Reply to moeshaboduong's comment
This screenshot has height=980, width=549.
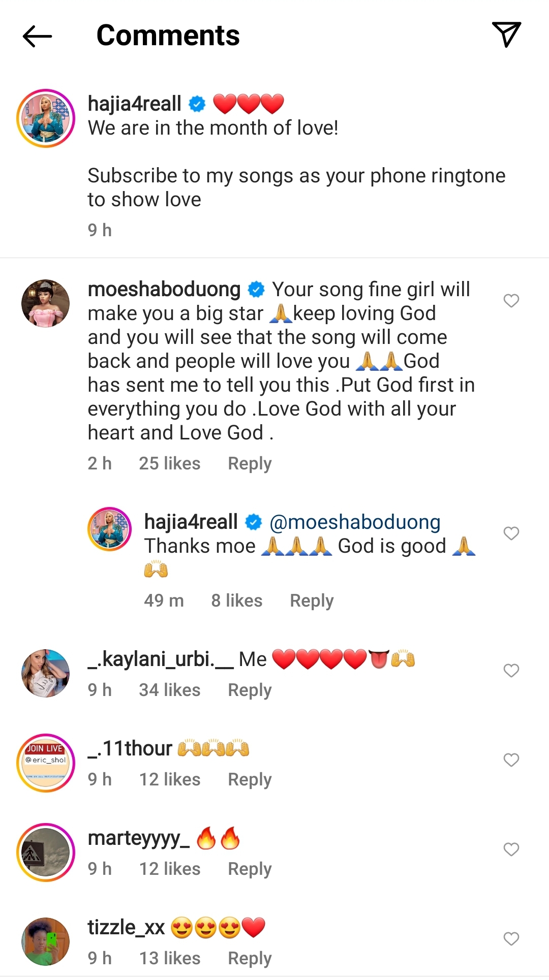pos(250,463)
